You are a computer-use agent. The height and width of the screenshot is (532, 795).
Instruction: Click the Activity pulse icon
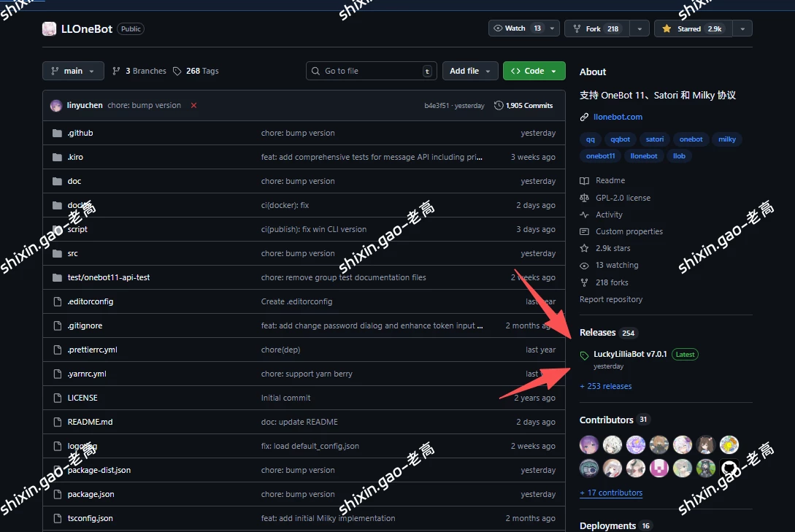(584, 215)
